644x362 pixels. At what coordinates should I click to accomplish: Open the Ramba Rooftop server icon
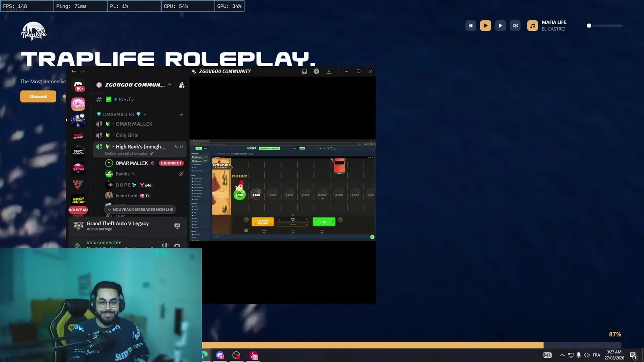(78, 200)
